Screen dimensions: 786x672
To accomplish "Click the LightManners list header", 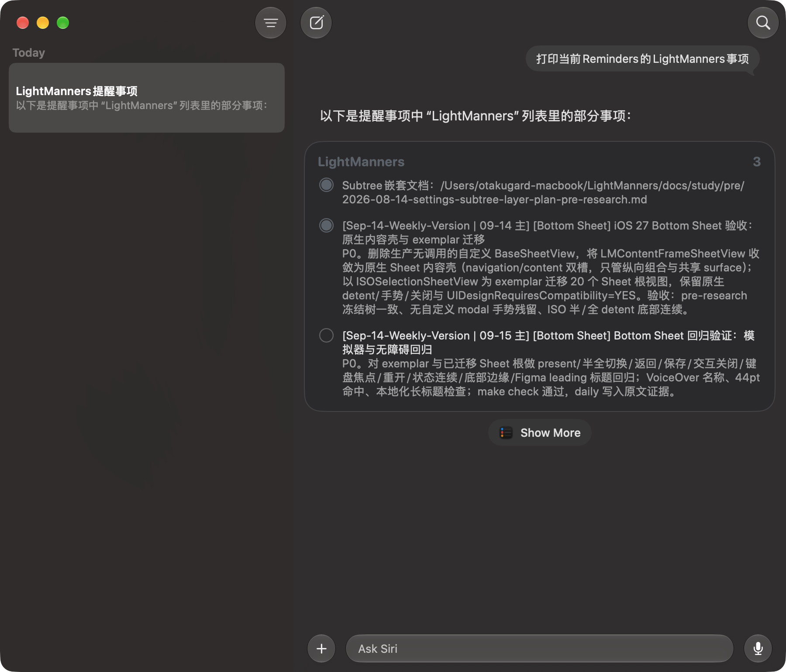I will click(361, 162).
